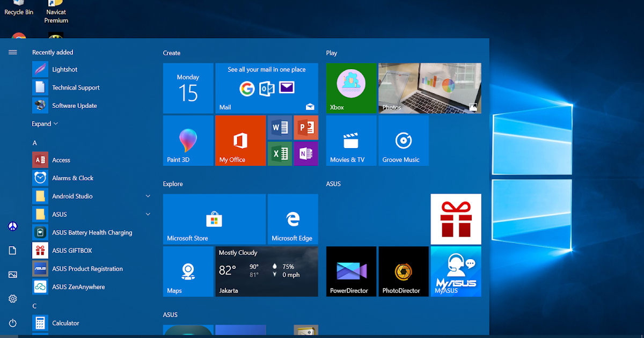Launch the Groove Music tile

pos(404,141)
